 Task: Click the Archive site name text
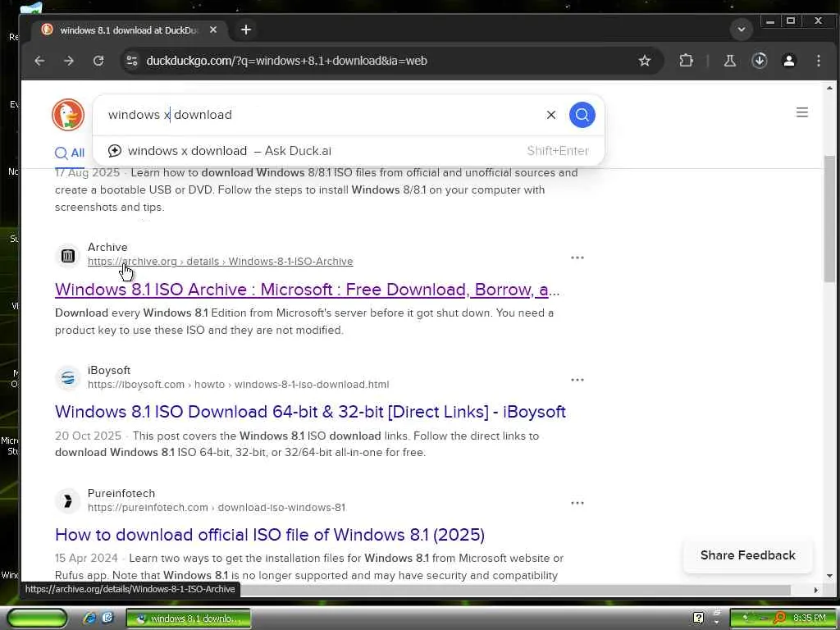tap(107, 248)
